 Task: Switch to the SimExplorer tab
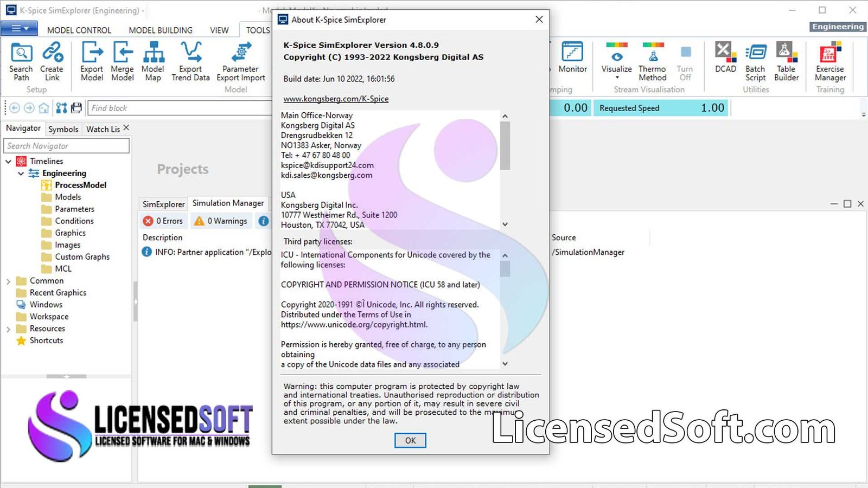[x=163, y=204]
